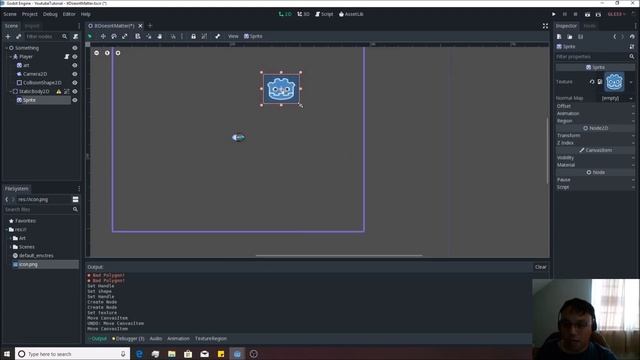Image resolution: width=640 pixels, height=360 pixels.
Task: Switch to the Import tab
Action: point(32,26)
